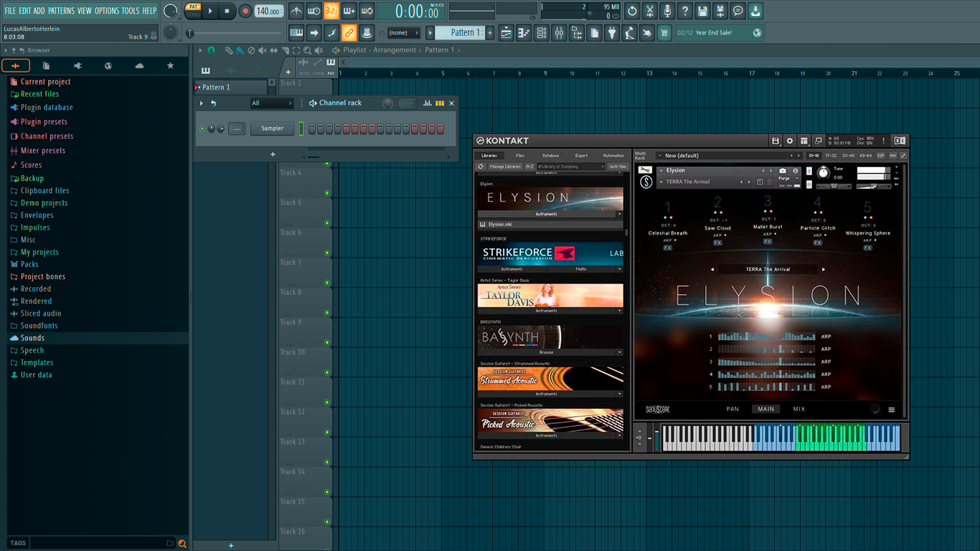
Task: Open the TERRA The Arrival preset dropdown
Action: 701,182
